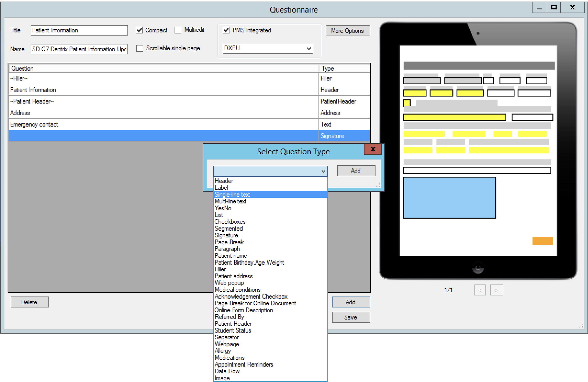The height and width of the screenshot is (382, 588).
Task: Click blue signature box in tablet preview
Action: (450, 198)
